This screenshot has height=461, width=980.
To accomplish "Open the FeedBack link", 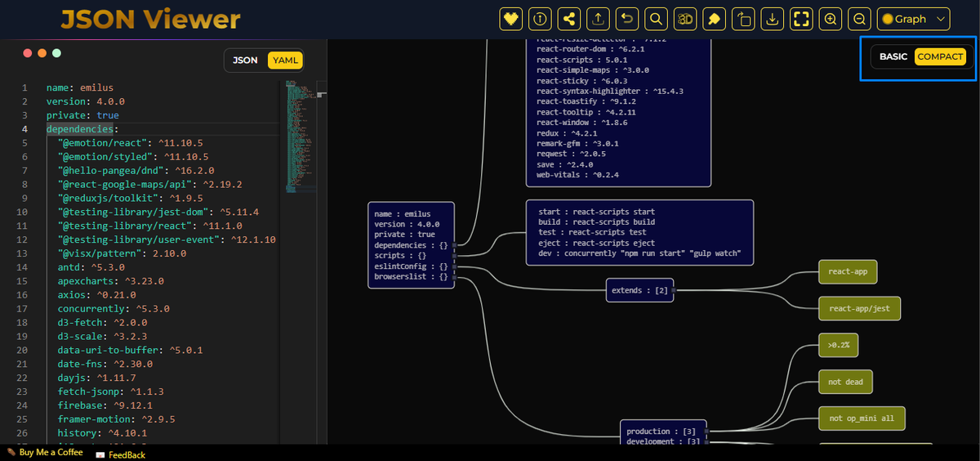I will [x=120, y=454].
